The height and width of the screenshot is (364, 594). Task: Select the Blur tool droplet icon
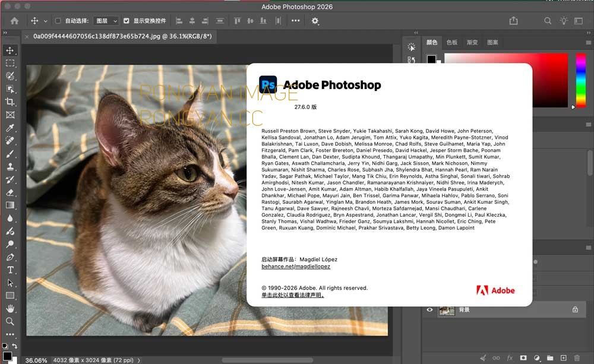point(10,218)
